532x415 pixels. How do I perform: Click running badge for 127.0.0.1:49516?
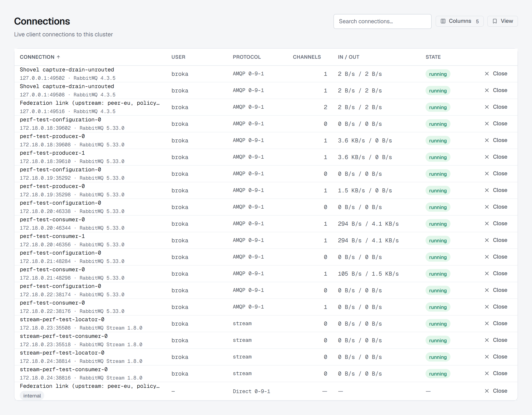pyautogui.click(x=438, y=107)
